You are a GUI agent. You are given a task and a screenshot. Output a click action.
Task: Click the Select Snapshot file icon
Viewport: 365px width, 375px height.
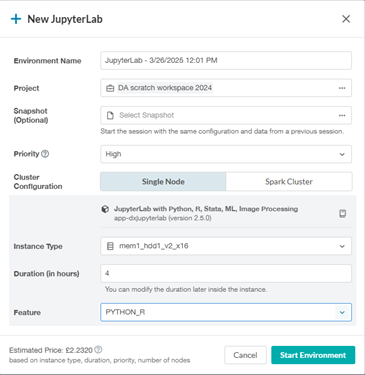(x=110, y=115)
